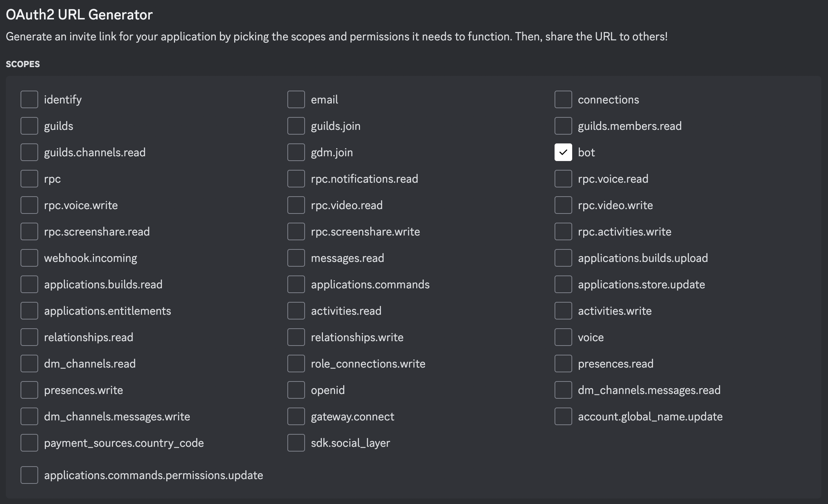Image resolution: width=828 pixels, height=504 pixels.
Task: Enable guilds.members.read scope
Action: point(563,126)
